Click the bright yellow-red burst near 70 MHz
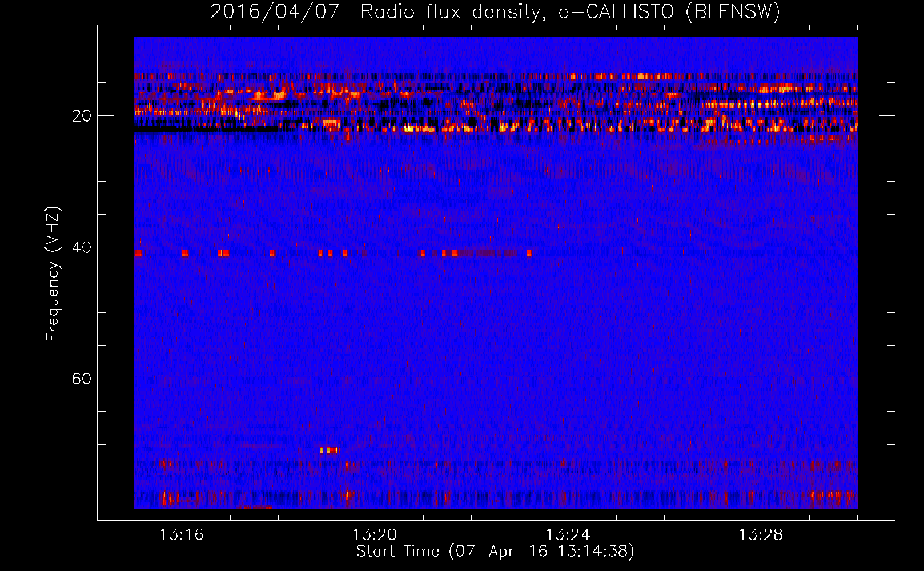The image size is (924, 571). [x=330, y=450]
